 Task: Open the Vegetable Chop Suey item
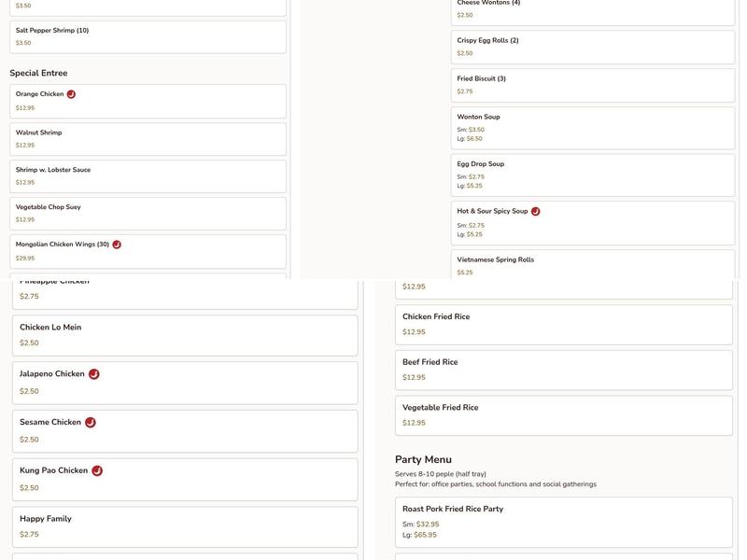(148, 214)
